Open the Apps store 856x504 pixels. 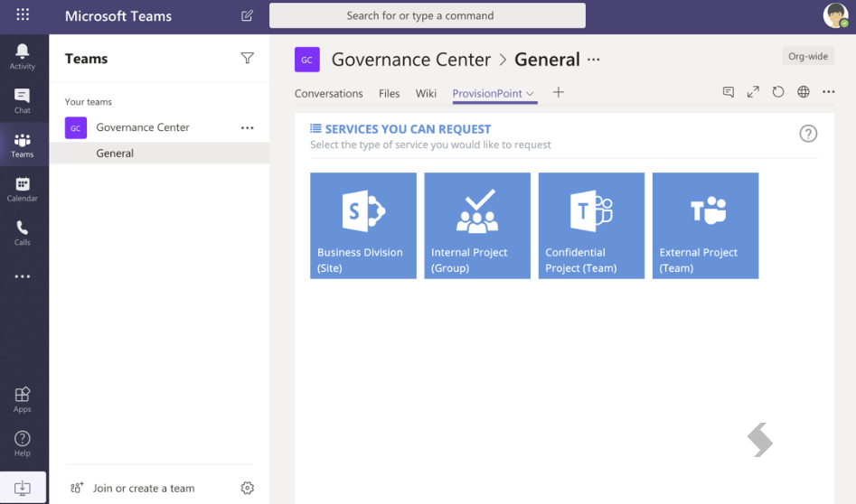point(23,399)
